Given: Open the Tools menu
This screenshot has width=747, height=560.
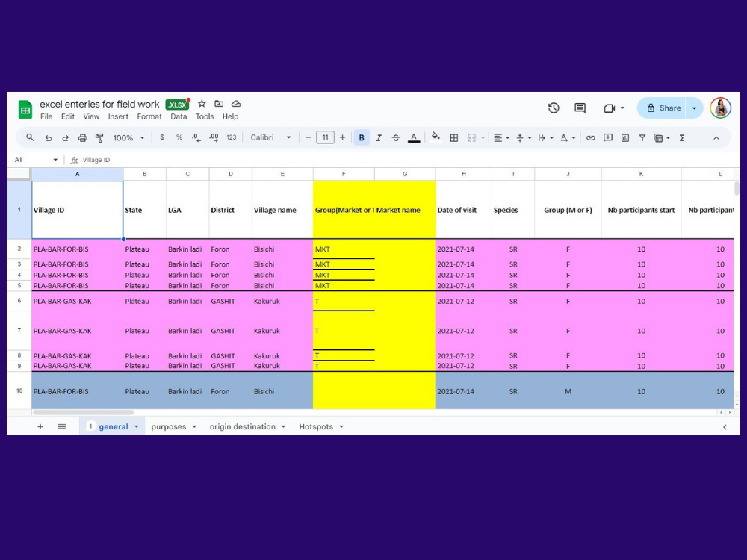Looking at the screenshot, I should [205, 116].
